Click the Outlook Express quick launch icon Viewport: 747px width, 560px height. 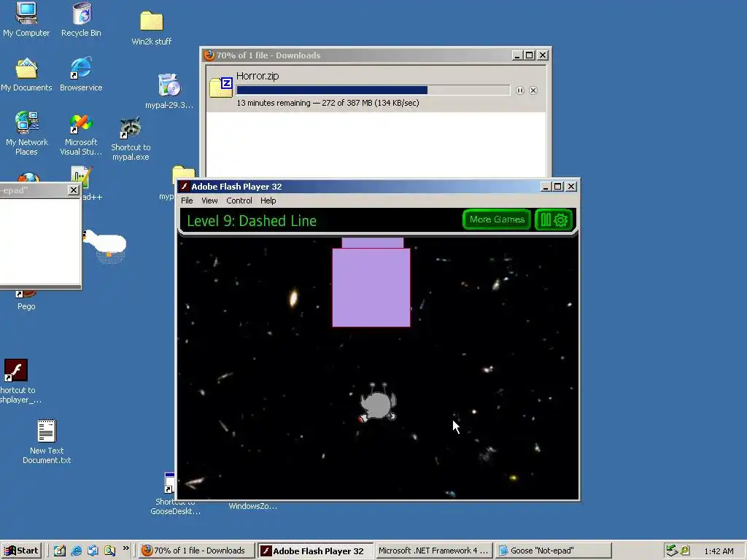[x=93, y=551]
